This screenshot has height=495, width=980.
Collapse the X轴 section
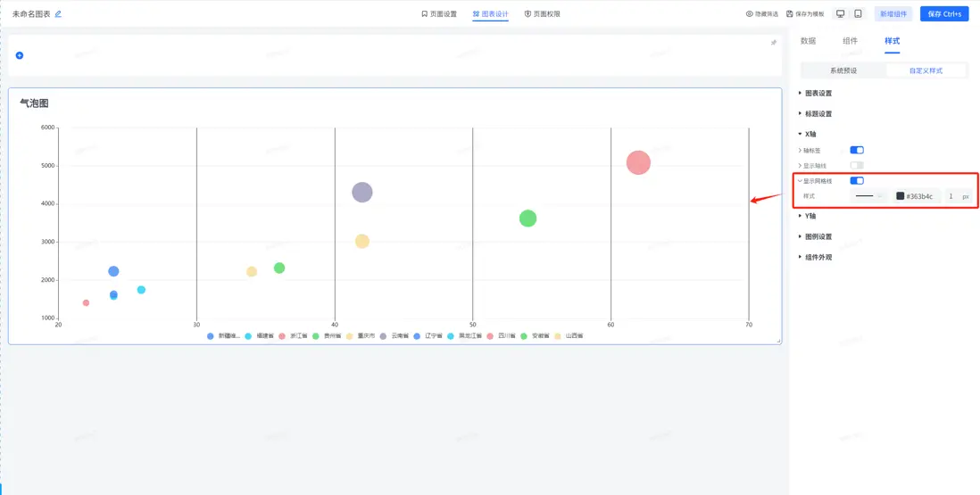[x=807, y=134]
